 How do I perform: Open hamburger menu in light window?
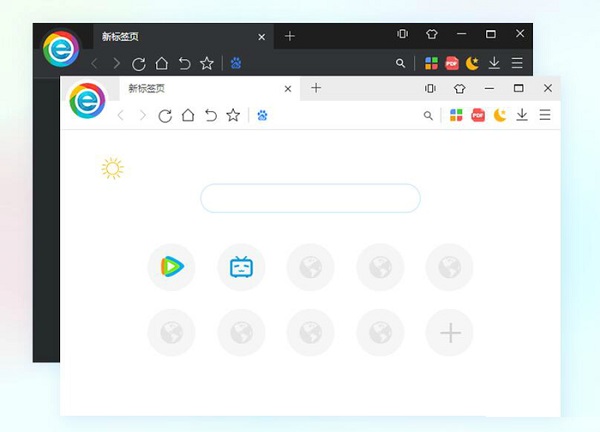[545, 115]
